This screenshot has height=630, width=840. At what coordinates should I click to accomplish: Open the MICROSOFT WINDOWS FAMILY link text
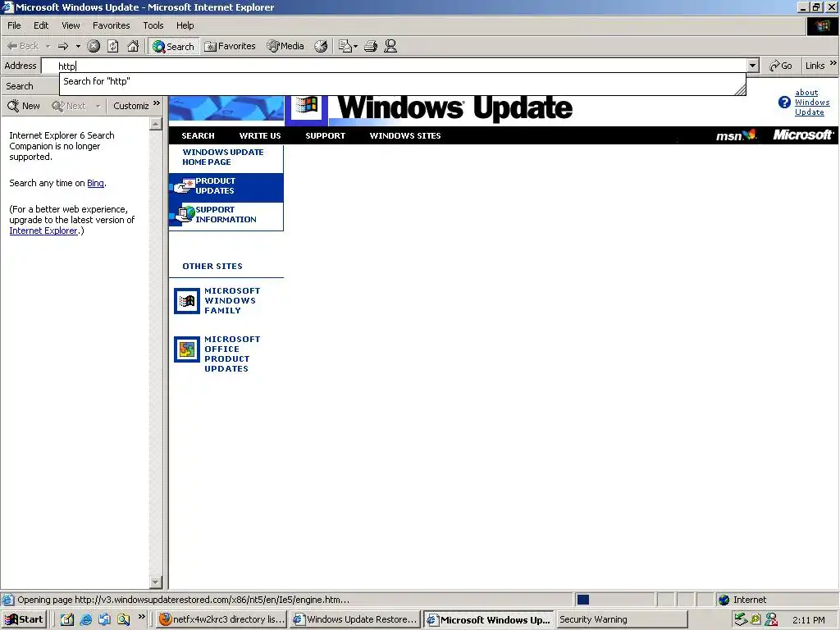tap(232, 300)
